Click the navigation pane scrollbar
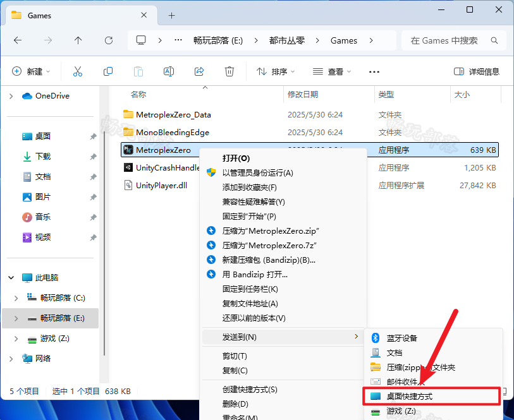514x420 pixels. tap(104, 243)
